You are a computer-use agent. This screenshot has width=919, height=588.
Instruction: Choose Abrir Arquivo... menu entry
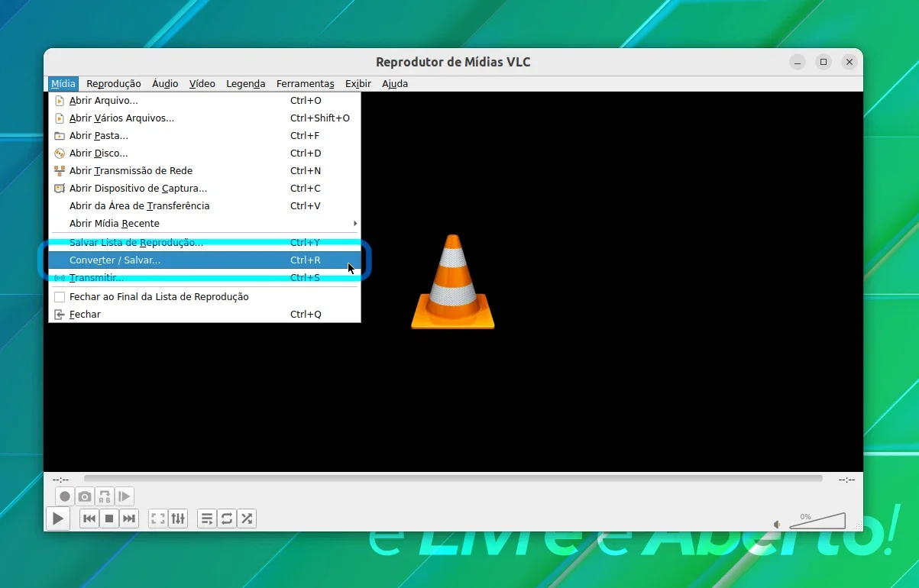(205, 100)
